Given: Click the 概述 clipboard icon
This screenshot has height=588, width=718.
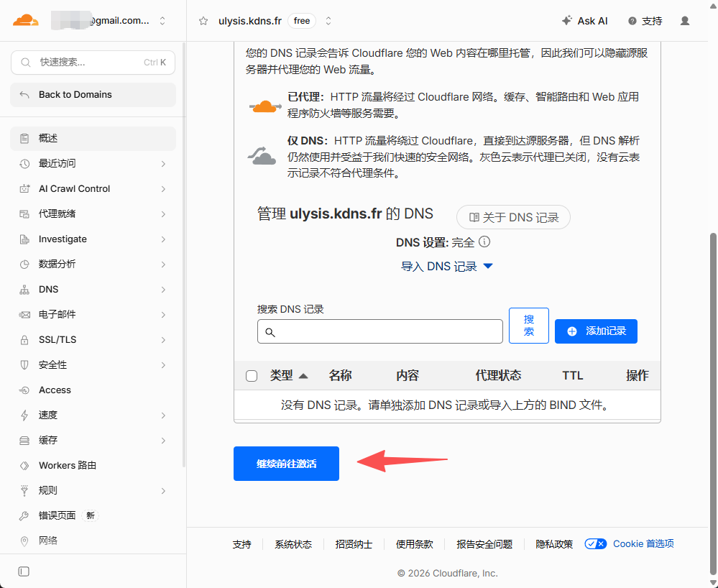Looking at the screenshot, I should tap(24, 138).
